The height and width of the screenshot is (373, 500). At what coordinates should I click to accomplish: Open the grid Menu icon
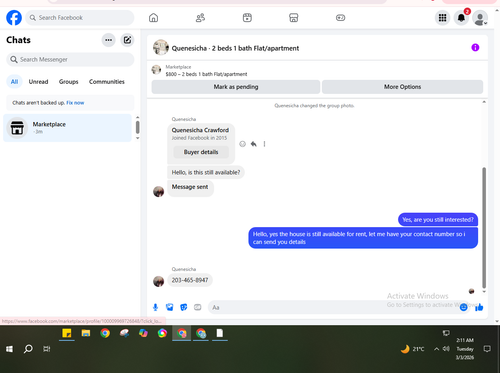(x=442, y=18)
